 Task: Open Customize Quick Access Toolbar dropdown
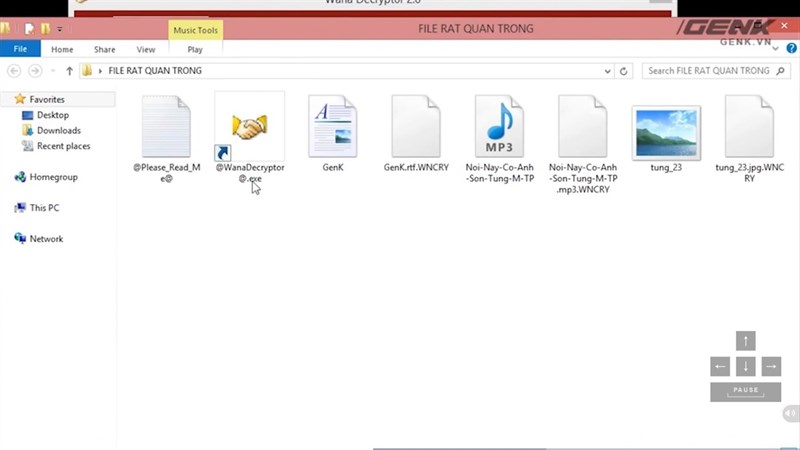click(60, 29)
